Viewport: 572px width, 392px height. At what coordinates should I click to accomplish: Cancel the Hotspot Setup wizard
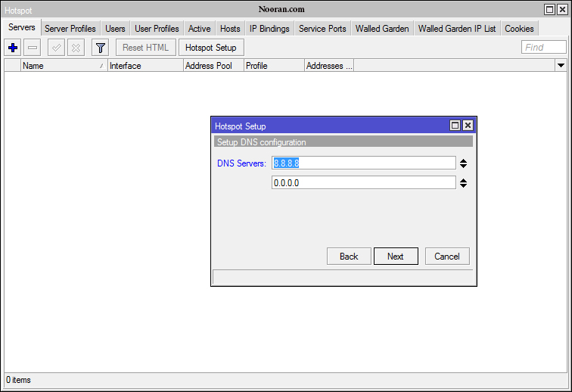click(x=447, y=257)
